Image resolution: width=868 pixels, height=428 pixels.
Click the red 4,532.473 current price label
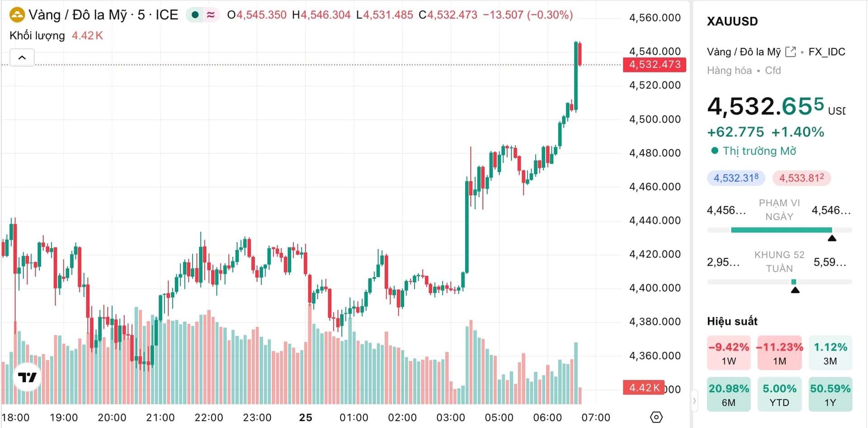point(654,65)
